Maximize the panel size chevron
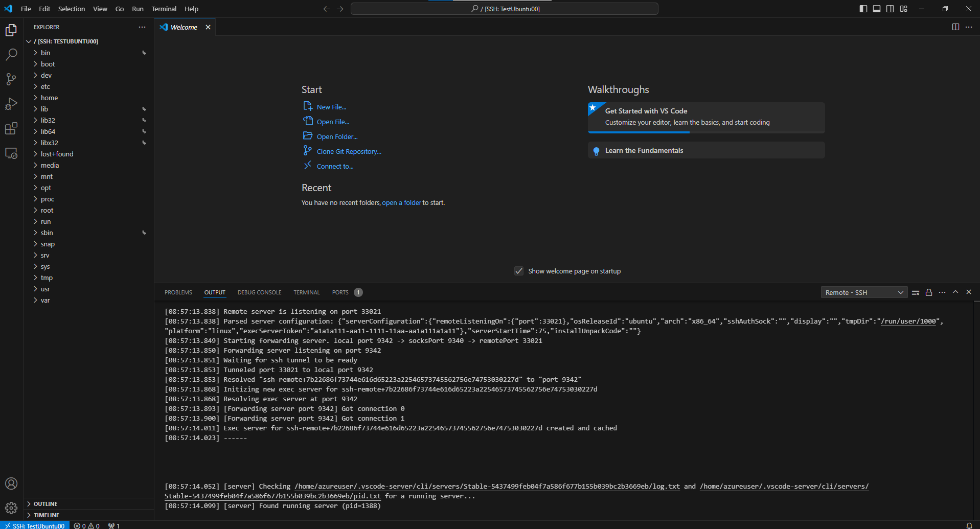The image size is (980, 529). [x=955, y=292]
